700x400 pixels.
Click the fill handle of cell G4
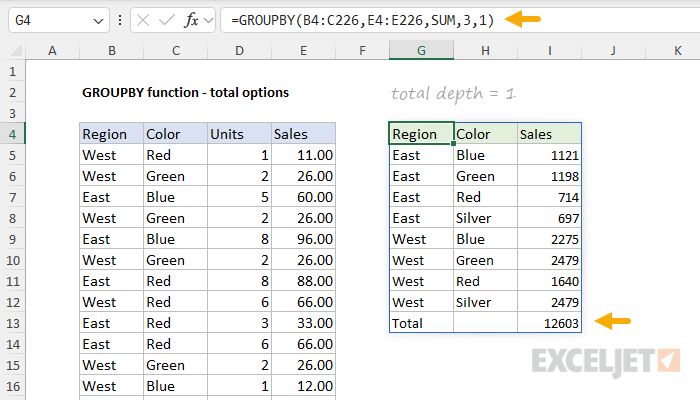point(454,144)
